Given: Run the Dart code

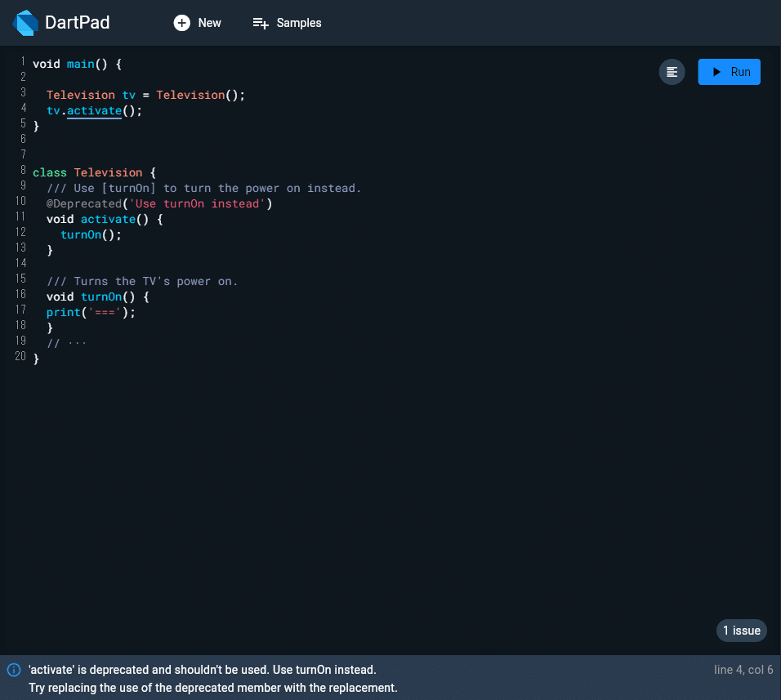Looking at the screenshot, I should (x=729, y=72).
